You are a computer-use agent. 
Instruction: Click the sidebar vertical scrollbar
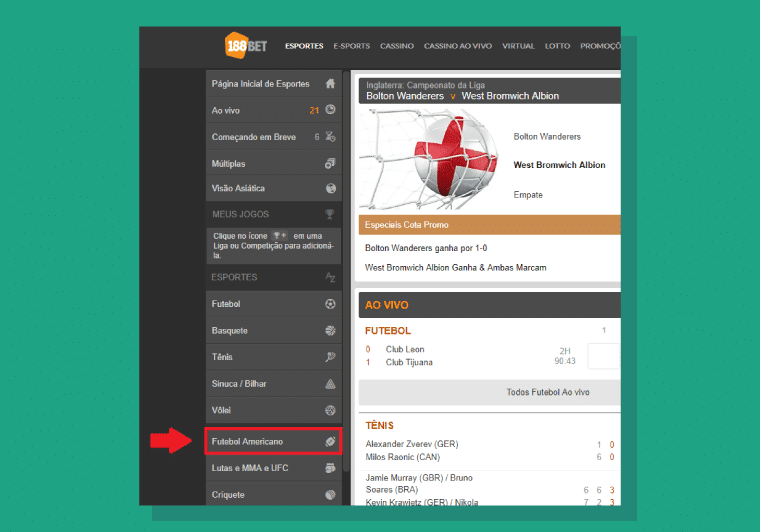tap(346, 271)
